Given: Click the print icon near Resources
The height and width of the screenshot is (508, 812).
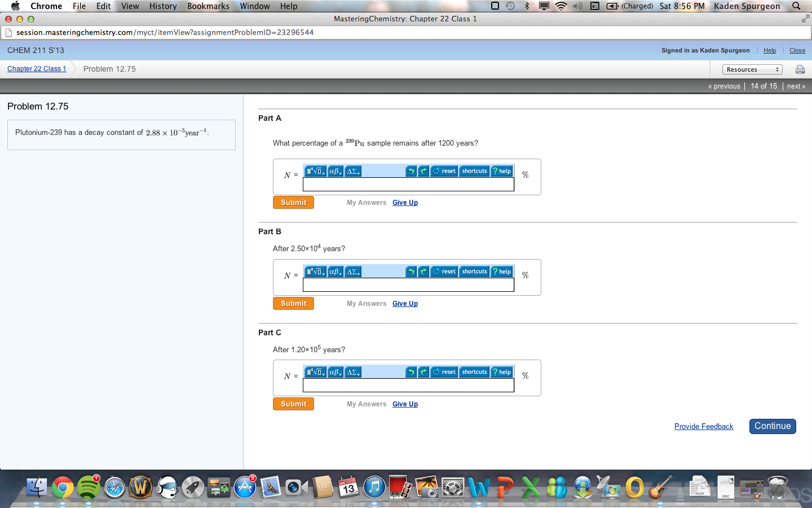Looking at the screenshot, I should [800, 69].
